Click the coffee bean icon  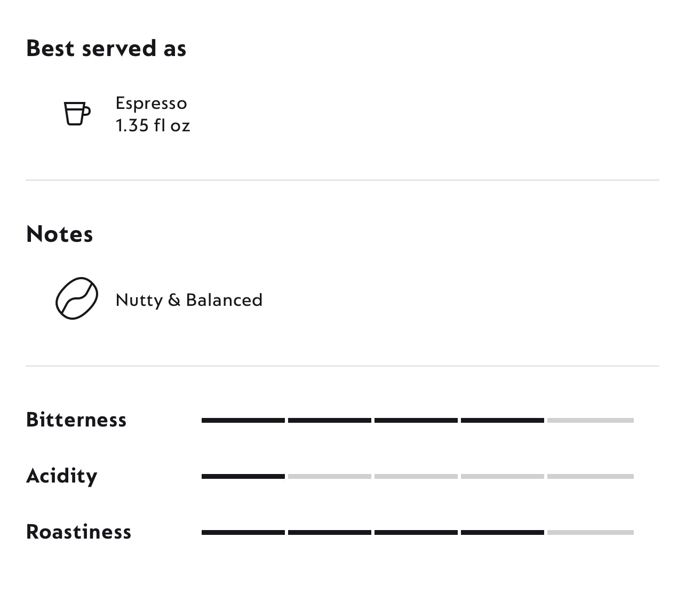pyautogui.click(x=77, y=298)
